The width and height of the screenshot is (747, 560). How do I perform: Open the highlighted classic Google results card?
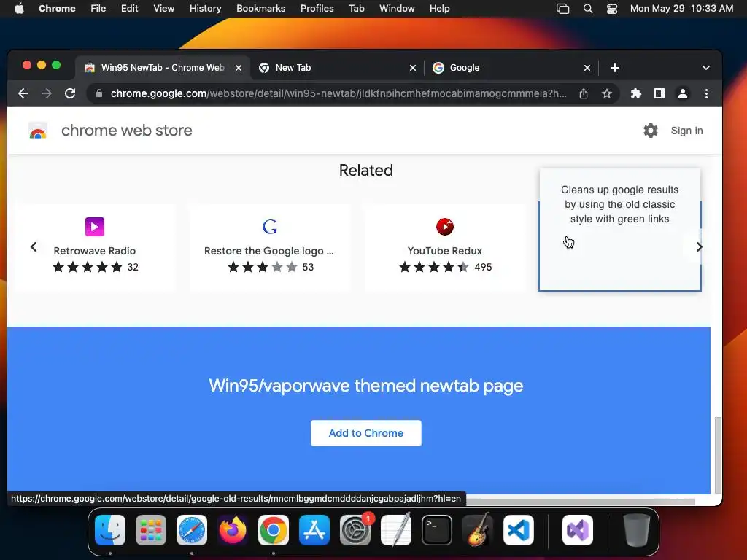point(620,230)
